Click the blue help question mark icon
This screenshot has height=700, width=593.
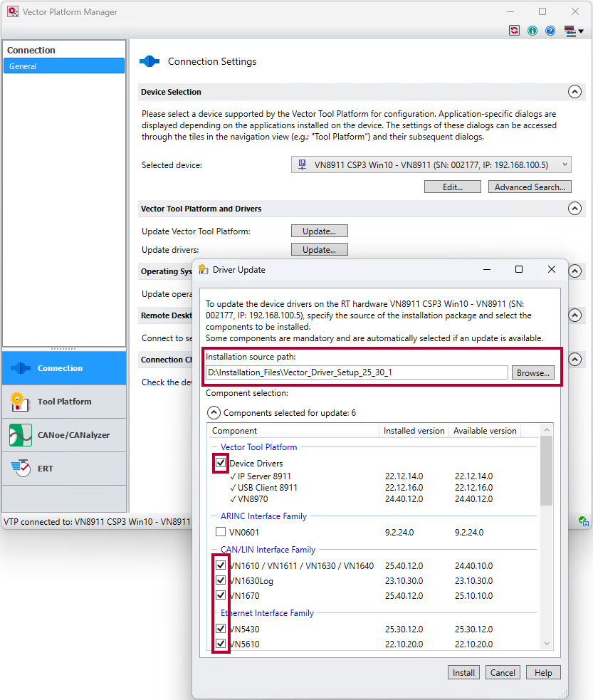pos(550,31)
